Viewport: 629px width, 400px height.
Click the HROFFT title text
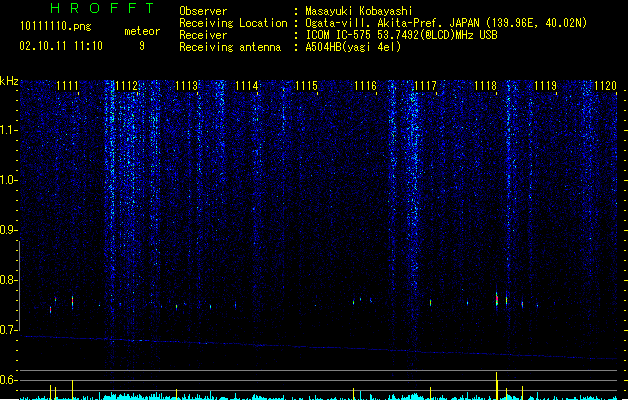point(102,8)
